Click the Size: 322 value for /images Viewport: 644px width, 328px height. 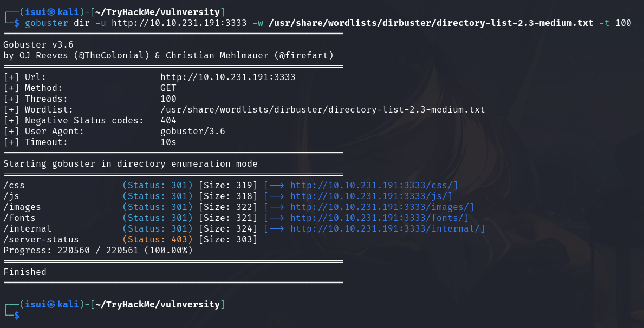[x=228, y=207]
